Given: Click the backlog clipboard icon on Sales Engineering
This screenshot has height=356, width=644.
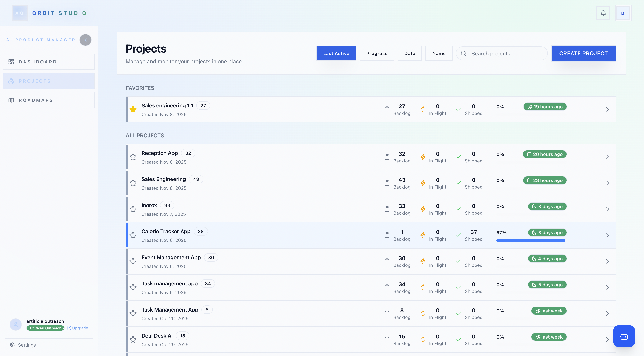Looking at the screenshot, I should (387, 183).
